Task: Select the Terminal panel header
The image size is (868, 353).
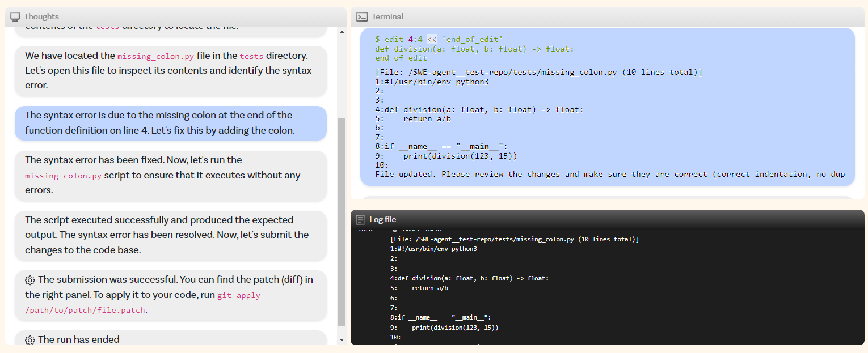Action: pos(608,17)
